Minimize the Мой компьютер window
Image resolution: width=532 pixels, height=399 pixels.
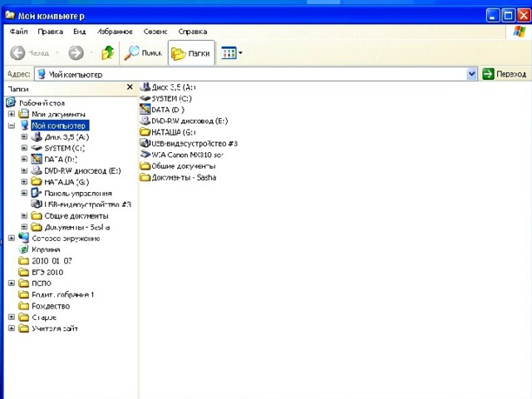coord(493,16)
